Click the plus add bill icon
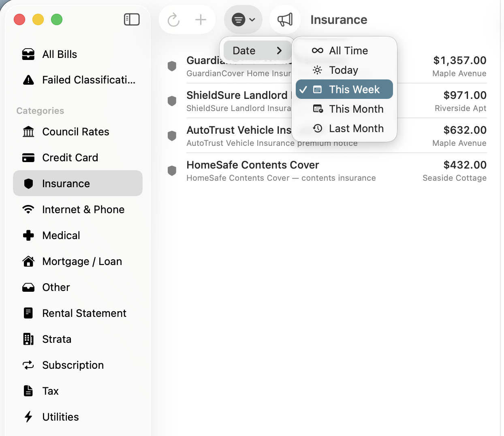This screenshot has width=504, height=436. (201, 19)
